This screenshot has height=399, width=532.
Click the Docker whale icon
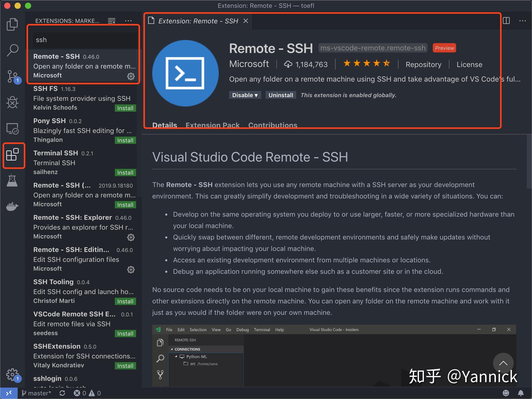point(12,207)
